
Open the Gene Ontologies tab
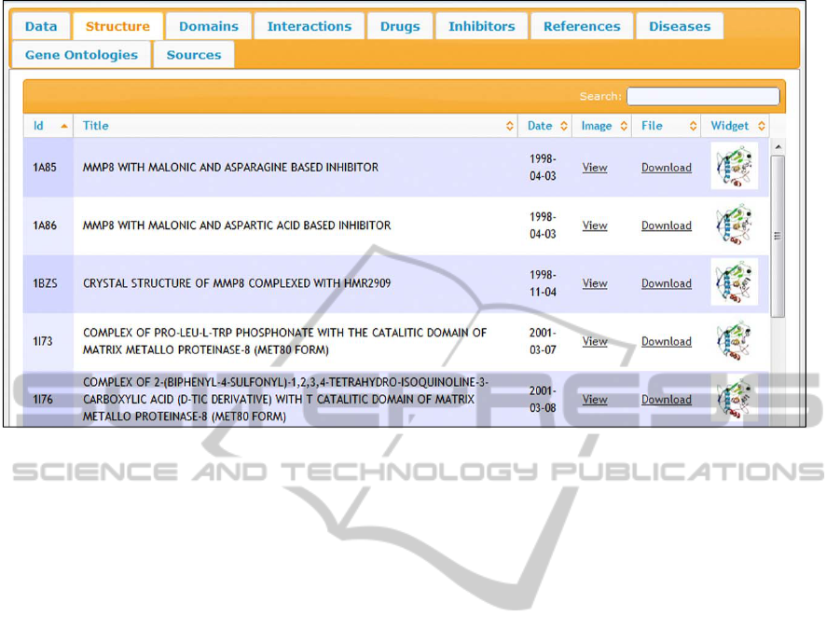tap(81, 55)
